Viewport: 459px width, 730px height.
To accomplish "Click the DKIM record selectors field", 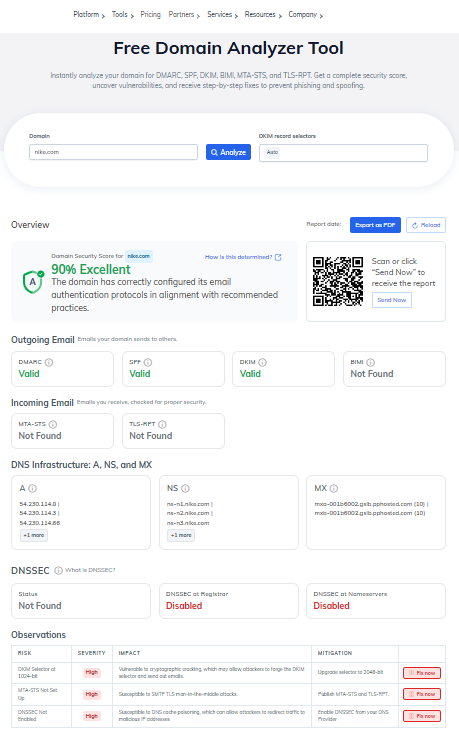I will tap(343, 153).
